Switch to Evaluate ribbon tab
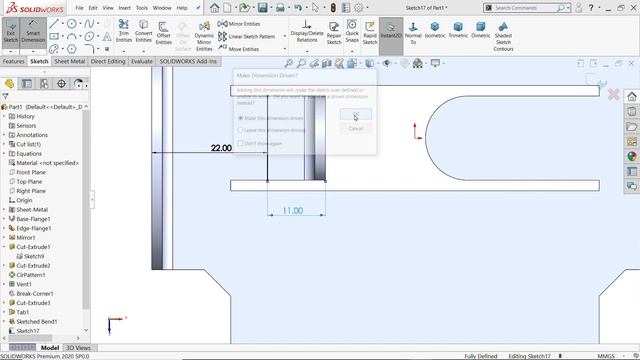Screen dimensions: 640x360 (x=142, y=61)
